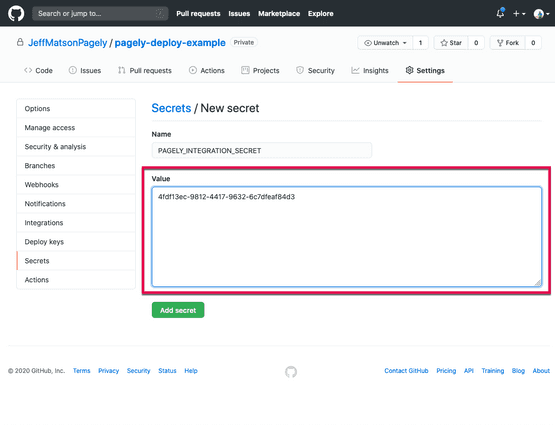Click the footer GitHub logo icon

tap(291, 372)
